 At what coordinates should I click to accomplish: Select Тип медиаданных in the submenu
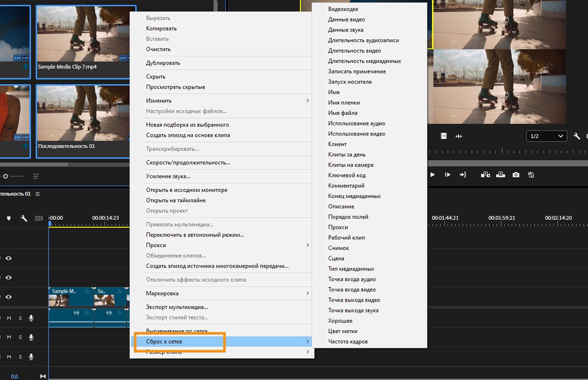351,269
